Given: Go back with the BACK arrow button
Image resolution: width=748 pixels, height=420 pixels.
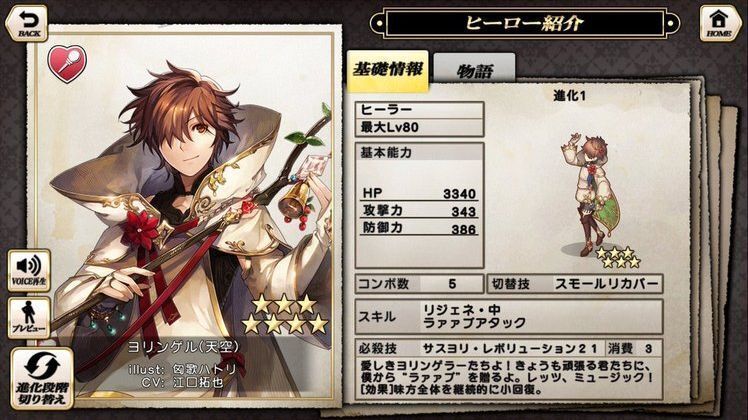Looking at the screenshot, I should 27,23.
